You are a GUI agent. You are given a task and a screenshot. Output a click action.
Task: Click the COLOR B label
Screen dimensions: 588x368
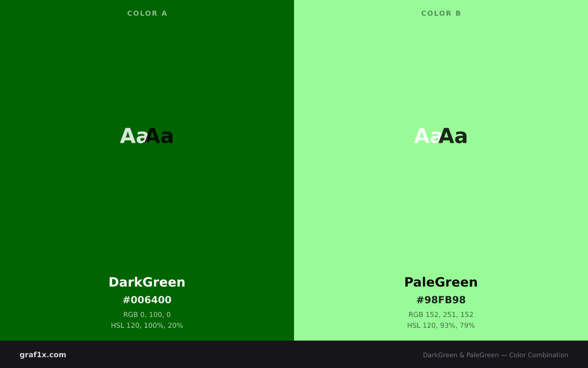point(441,13)
